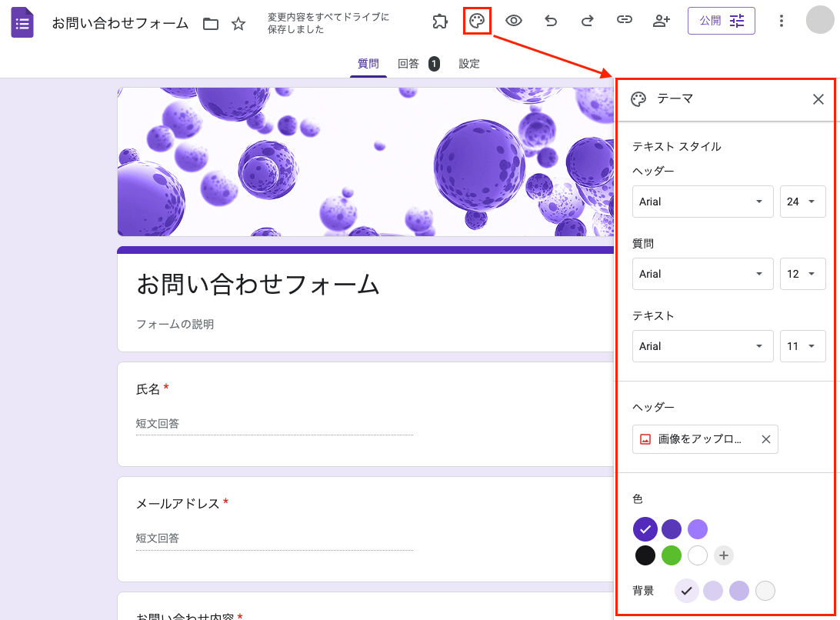Open the question font size 12 dropdown
The image size is (840, 620).
802,274
